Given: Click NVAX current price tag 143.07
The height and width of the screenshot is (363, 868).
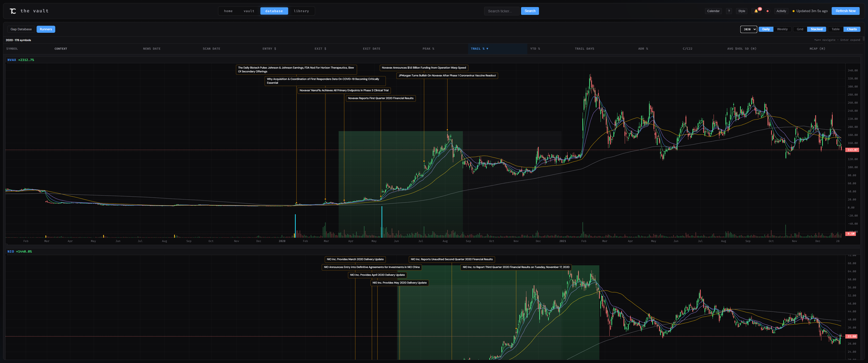Looking at the screenshot, I should 851,150.
